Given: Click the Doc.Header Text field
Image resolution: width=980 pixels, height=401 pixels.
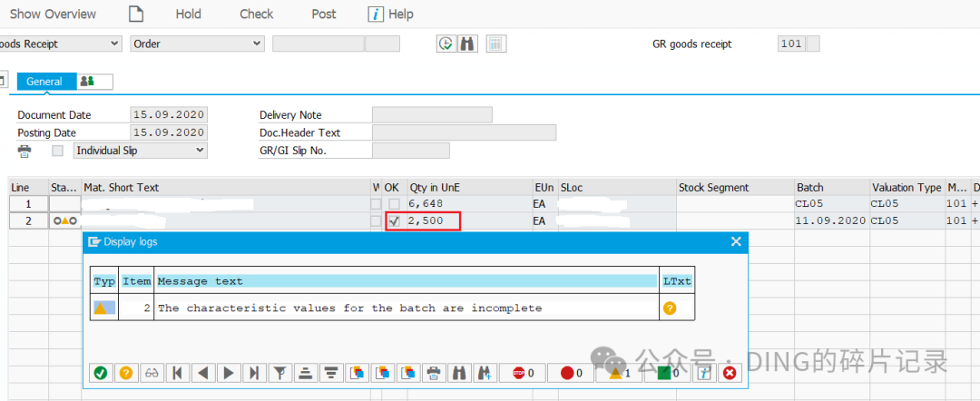Looking at the screenshot, I should (x=464, y=132).
